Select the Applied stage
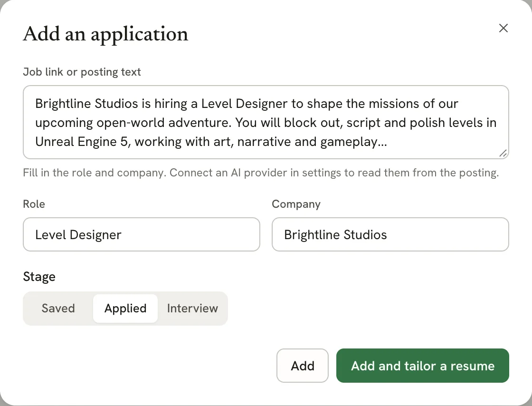This screenshot has height=406, width=532. click(x=125, y=308)
